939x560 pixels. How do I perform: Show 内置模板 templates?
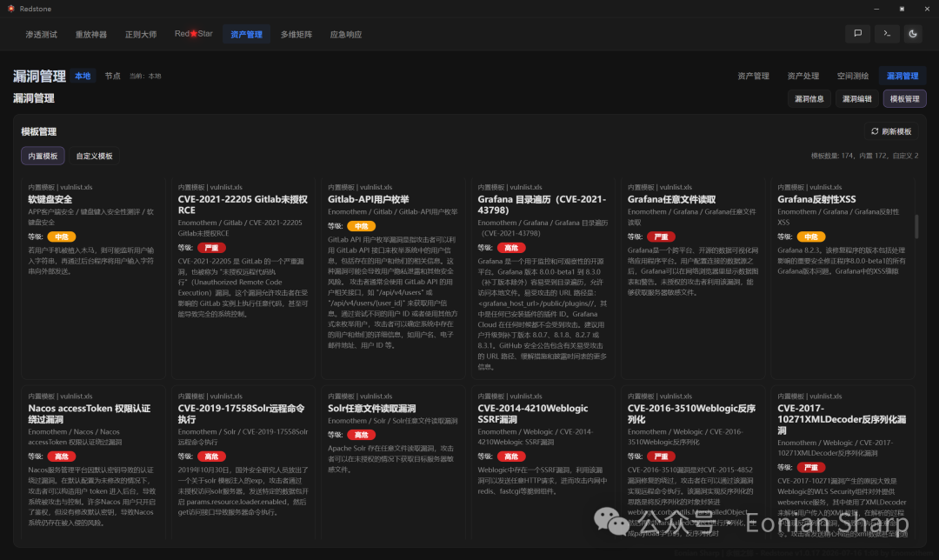pos(43,156)
